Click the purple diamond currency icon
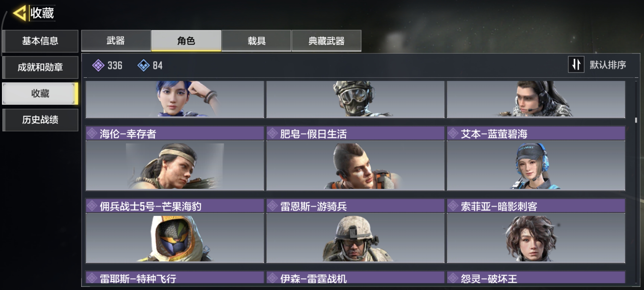The height and width of the screenshot is (290, 644). point(98,65)
